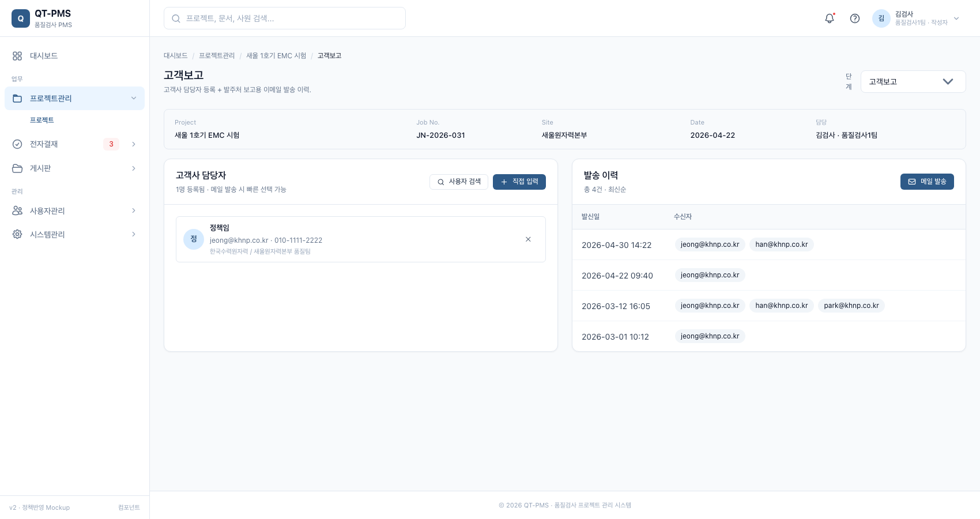Click the 메일 발송 button
This screenshot has height=519, width=980.
point(927,182)
